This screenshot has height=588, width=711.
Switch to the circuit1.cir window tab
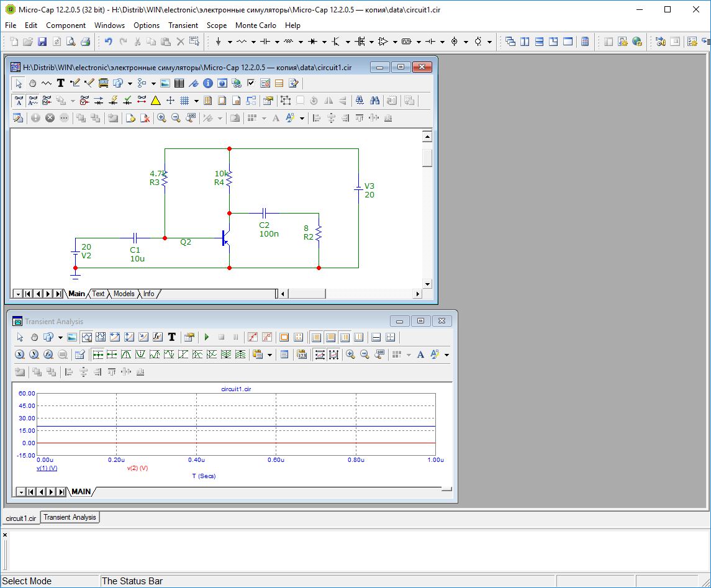(21, 517)
